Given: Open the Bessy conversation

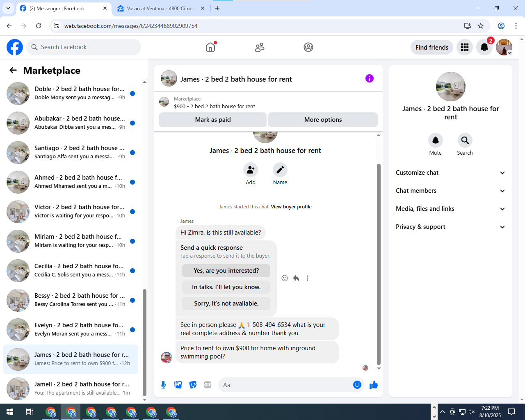Looking at the screenshot, I should (x=71, y=300).
